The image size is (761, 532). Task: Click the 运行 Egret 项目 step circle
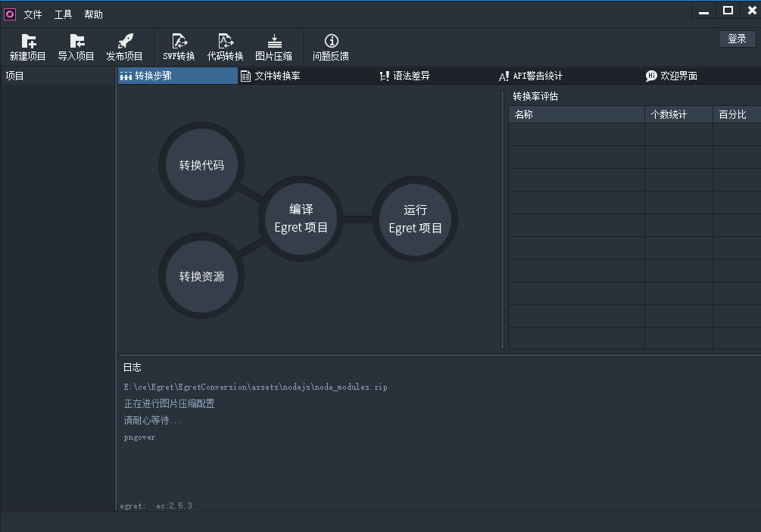coord(415,219)
